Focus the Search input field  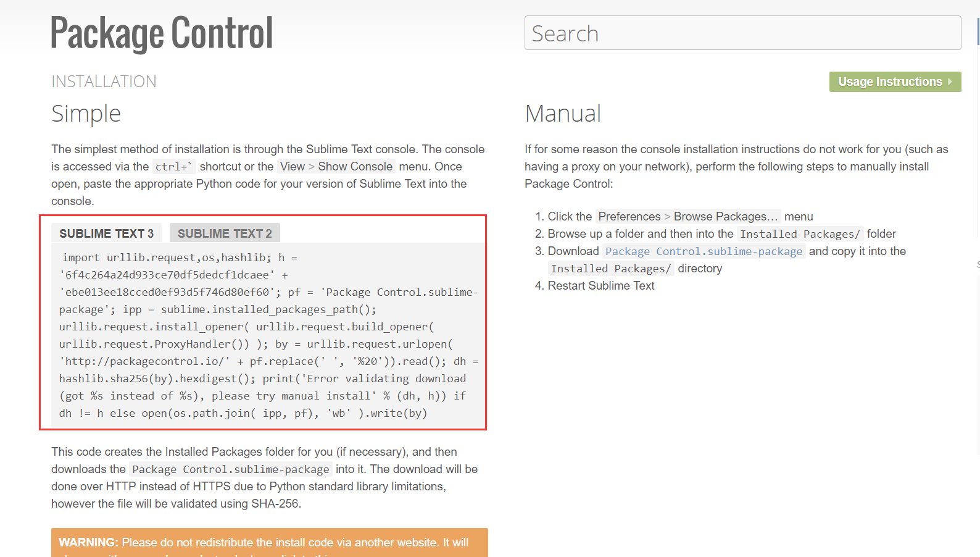click(x=742, y=33)
